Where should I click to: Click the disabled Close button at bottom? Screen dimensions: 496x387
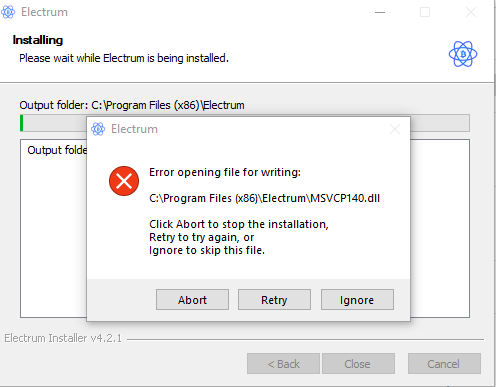tap(358, 364)
